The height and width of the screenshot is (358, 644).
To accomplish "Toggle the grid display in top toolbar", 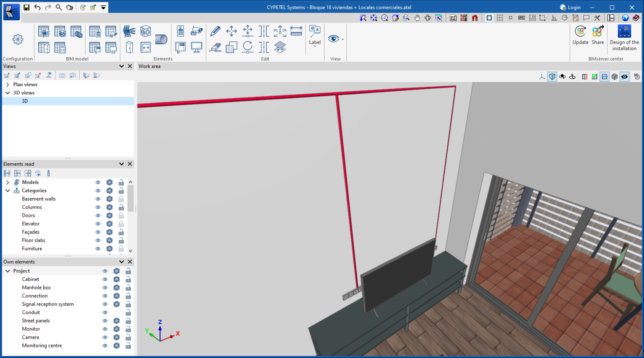I will (500, 18).
